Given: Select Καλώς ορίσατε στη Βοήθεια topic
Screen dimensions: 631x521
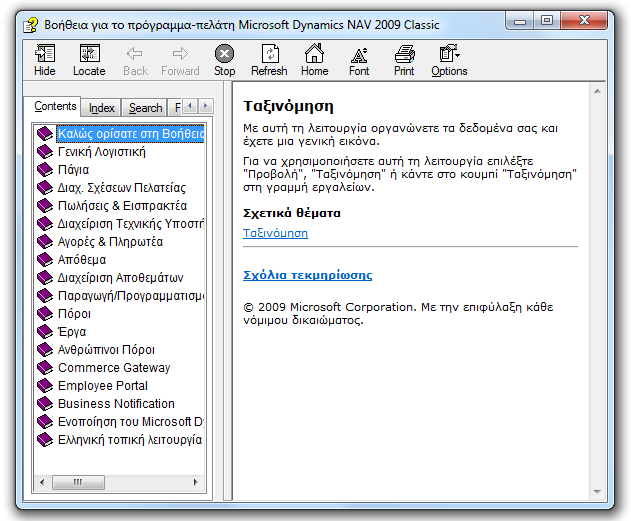Looking at the screenshot, I should (131, 134).
